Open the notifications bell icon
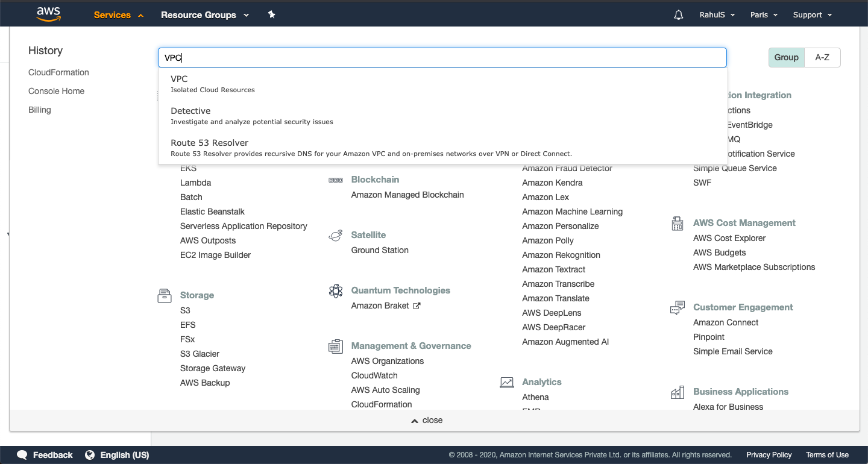The height and width of the screenshot is (464, 868). (x=679, y=15)
